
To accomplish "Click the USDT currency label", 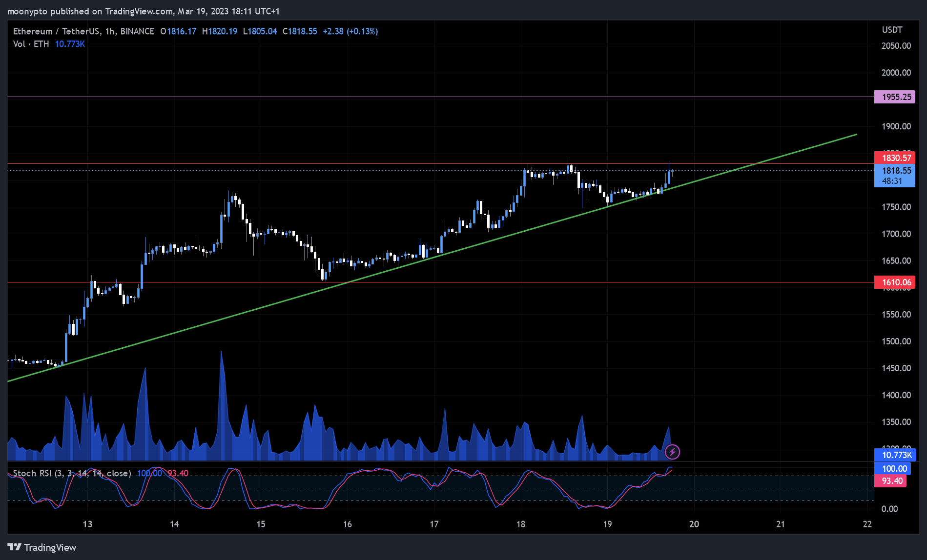I will (892, 30).
